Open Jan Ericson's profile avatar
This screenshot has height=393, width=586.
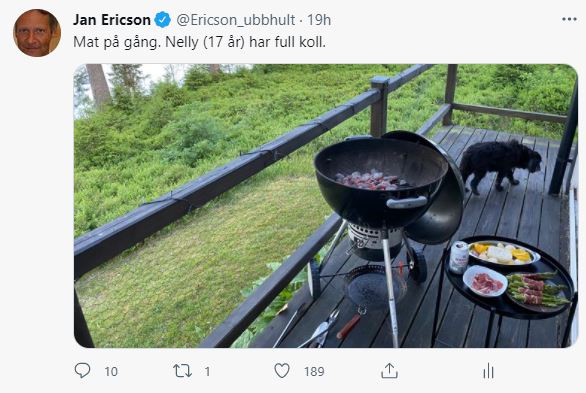coord(37,33)
